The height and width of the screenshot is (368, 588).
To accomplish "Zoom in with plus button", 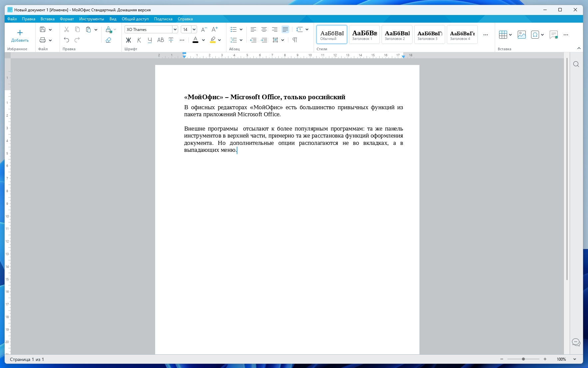I will coord(545,359).
